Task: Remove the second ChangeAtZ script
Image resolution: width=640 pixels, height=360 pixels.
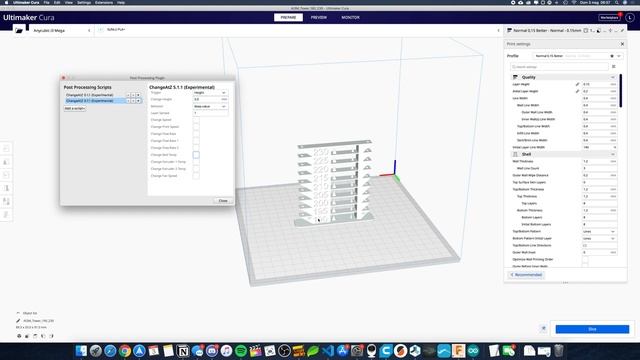Action: tap(138, 100)
